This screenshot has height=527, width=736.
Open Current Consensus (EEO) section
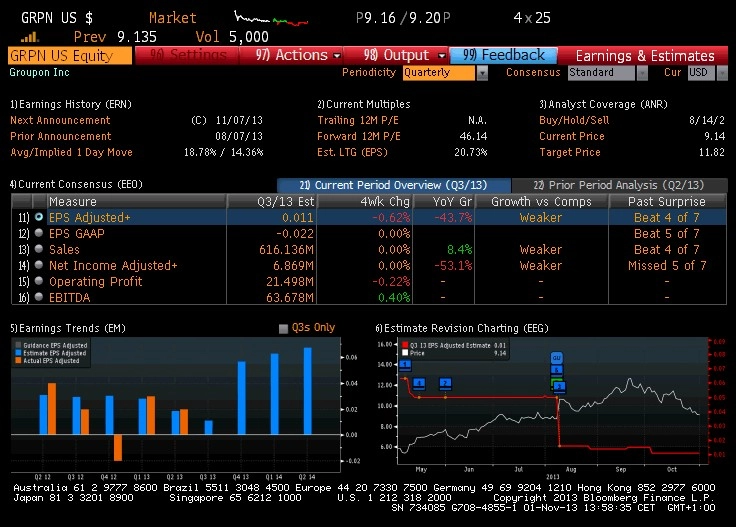click(x=77, y=184)
